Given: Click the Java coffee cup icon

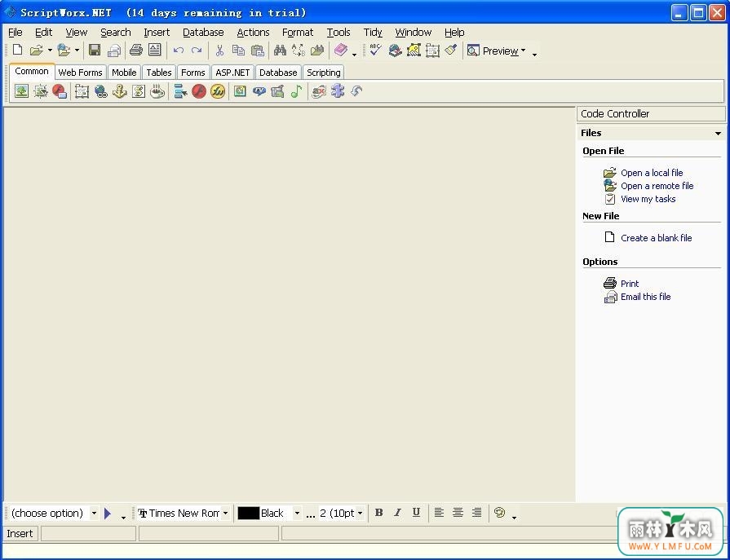Looking at the screenshot, I should click(x=157, y=91).
